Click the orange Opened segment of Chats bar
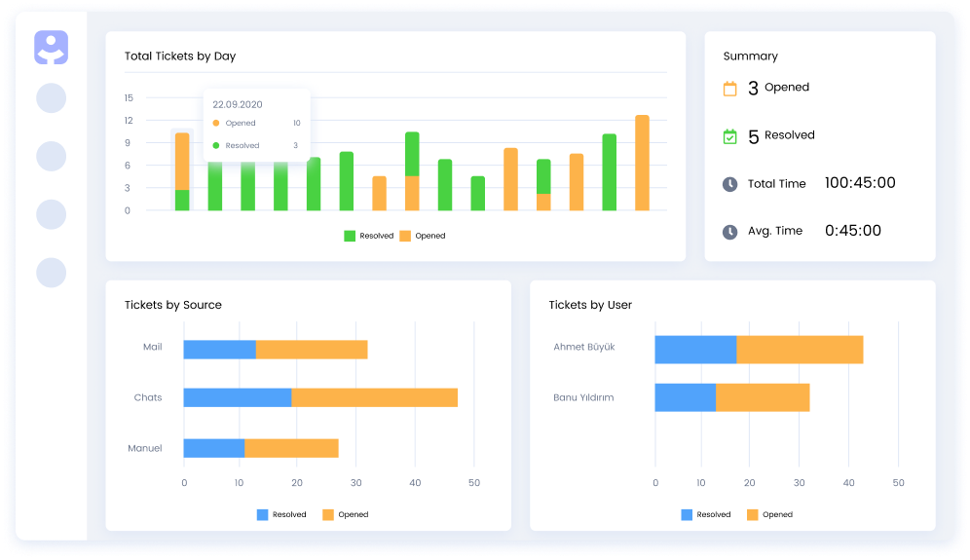 click(x=374, y=397)
